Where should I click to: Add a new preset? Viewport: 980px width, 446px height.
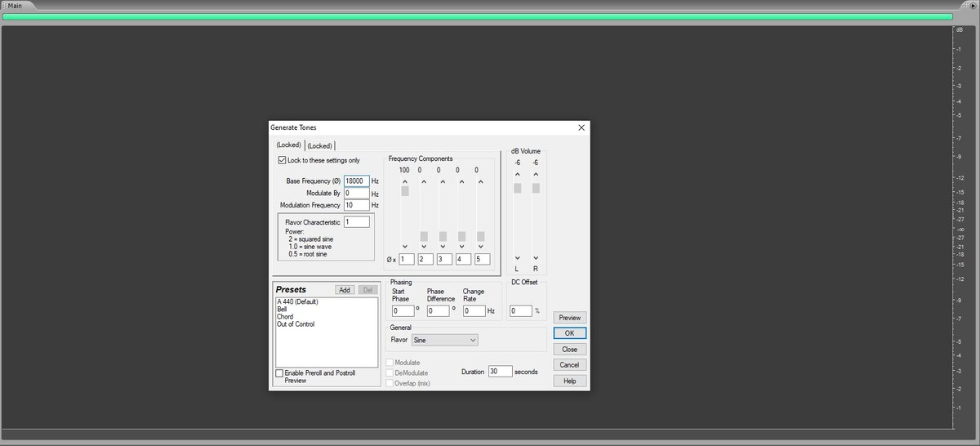click(x=345, y=290)
